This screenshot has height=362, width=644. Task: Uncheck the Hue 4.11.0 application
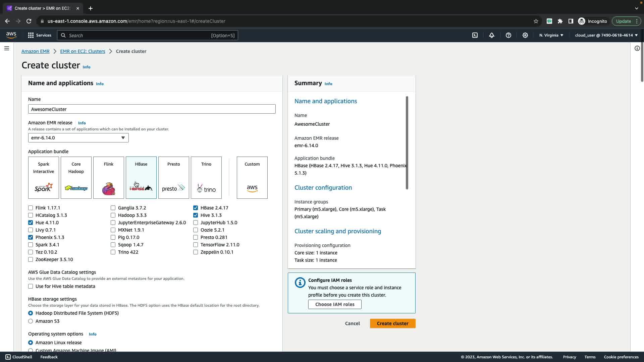point(31,223)
